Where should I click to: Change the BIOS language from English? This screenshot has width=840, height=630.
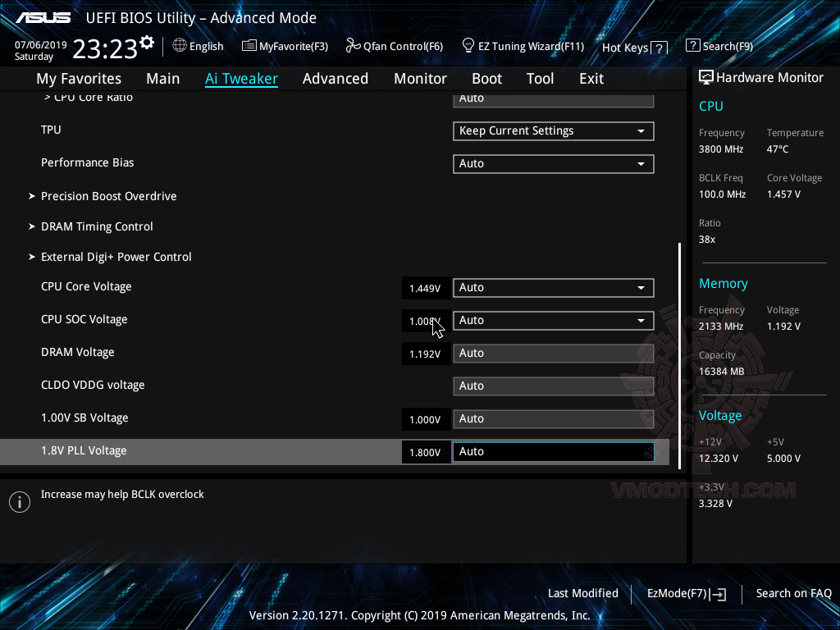tap(198, 46)
